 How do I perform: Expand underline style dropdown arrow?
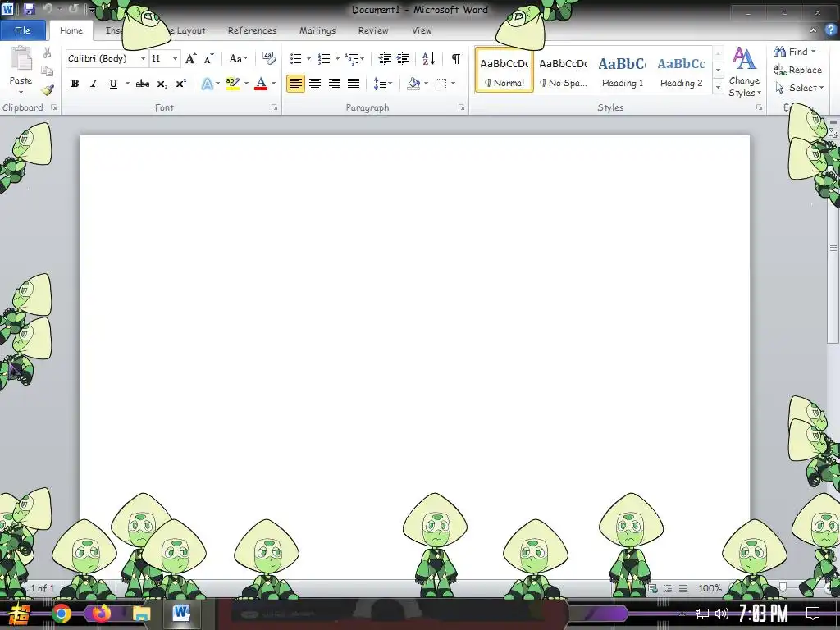click(127, 84)
